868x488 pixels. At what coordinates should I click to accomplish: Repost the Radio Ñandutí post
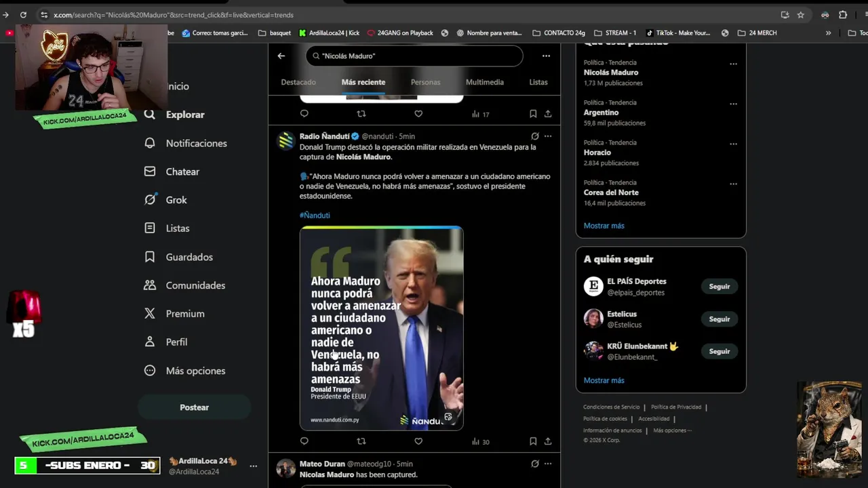tap(361, 441)
